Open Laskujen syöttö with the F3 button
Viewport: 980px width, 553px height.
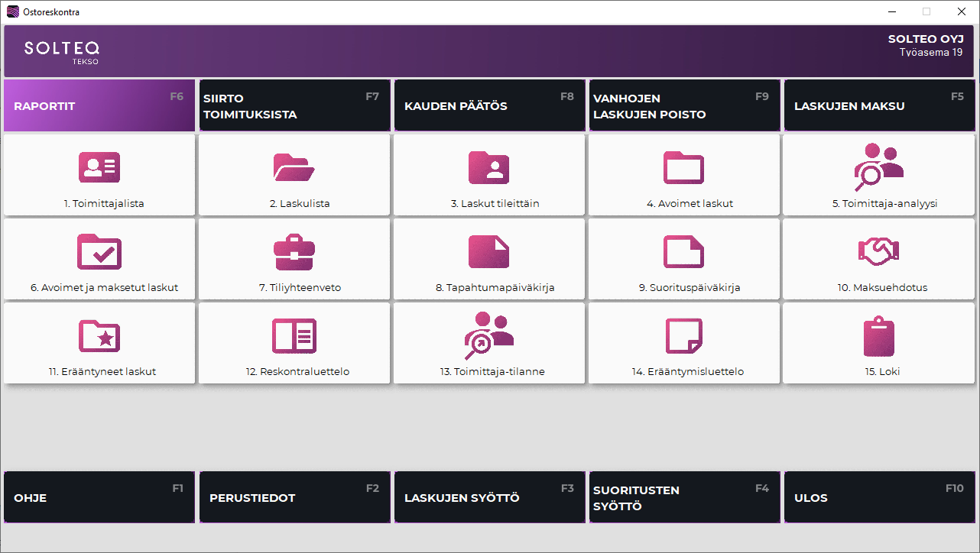(x=489, y=497)
